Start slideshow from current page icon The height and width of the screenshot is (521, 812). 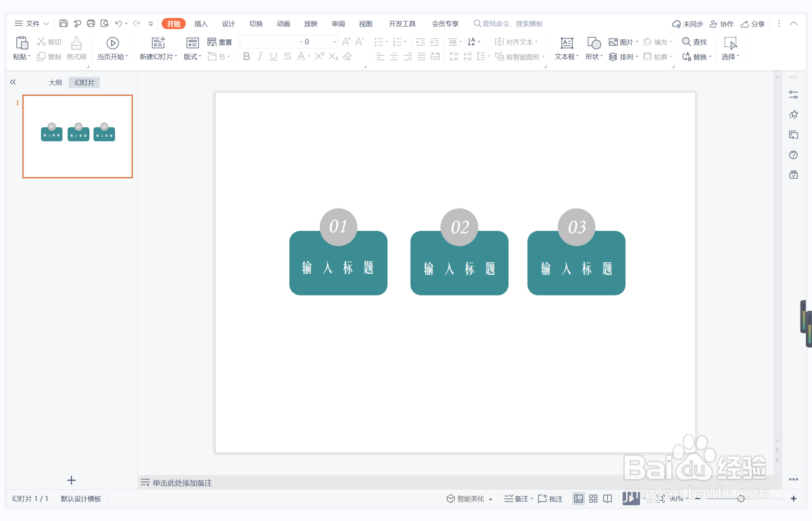point(112,43)
